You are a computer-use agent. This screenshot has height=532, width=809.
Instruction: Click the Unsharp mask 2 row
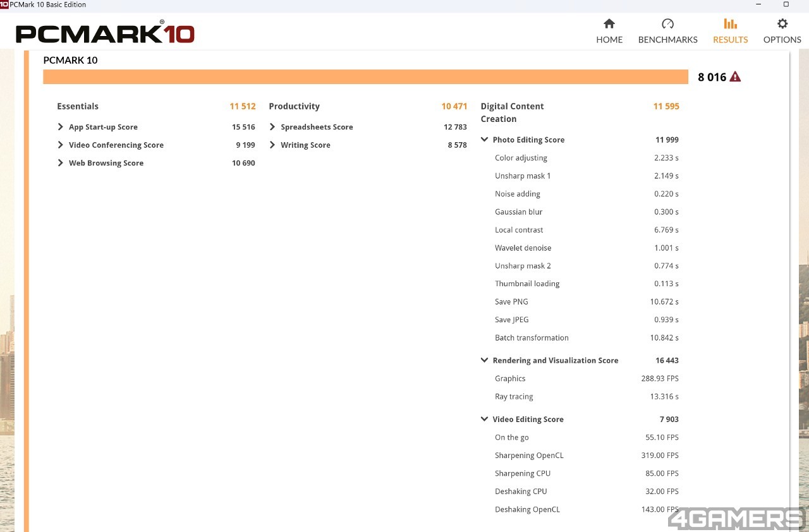587,266
